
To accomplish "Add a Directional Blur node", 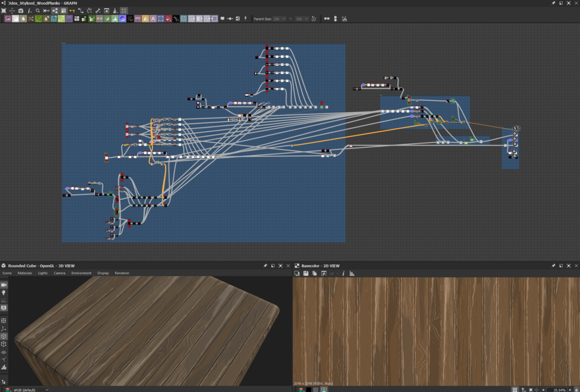I will pyautogui.click(x=46, y=18).
